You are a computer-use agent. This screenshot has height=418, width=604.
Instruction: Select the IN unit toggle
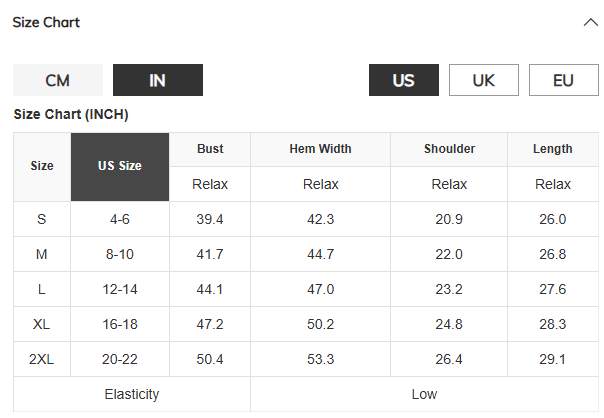[x=157, y=80]
